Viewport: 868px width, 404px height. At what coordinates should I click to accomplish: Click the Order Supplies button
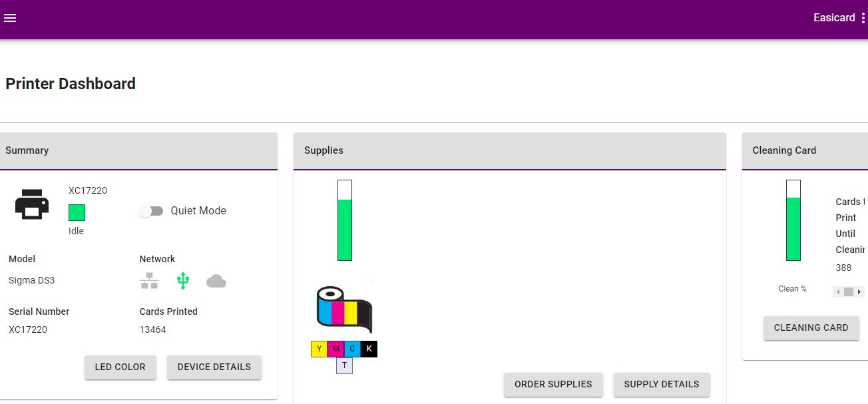[x=552, y=384]
